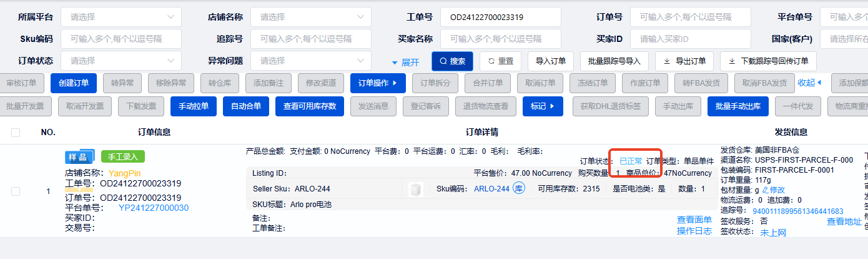
Task: Click the 添加备注 button
Action: tap(269, 83)
